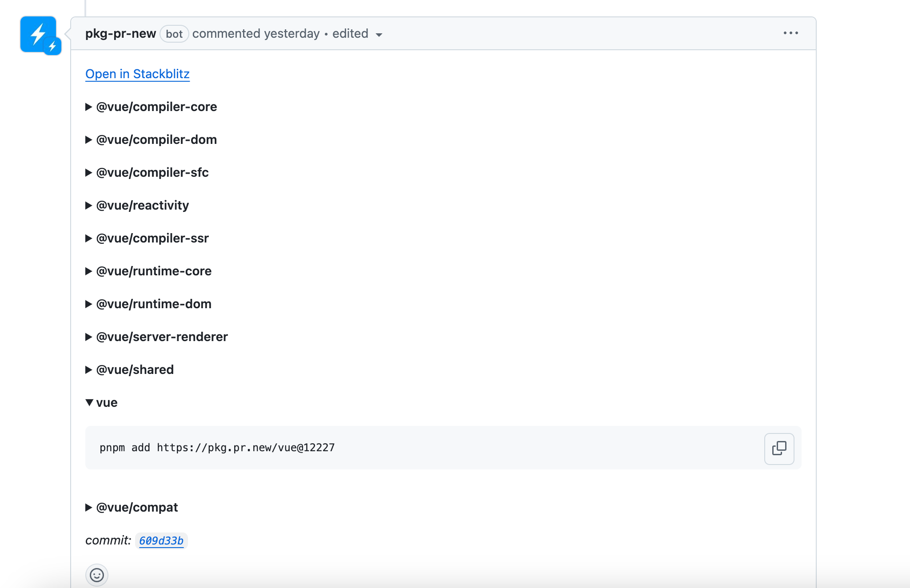Image resolution: width=910 pixels, height=588 pixels.
Task: Expand @vue/compiler-dom section
Action: [x=156, y=140]
